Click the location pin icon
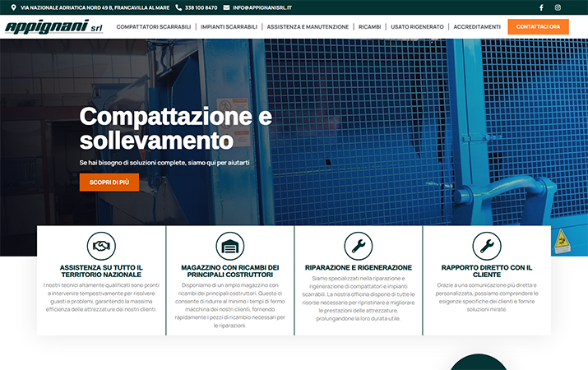 click(13, 7)
